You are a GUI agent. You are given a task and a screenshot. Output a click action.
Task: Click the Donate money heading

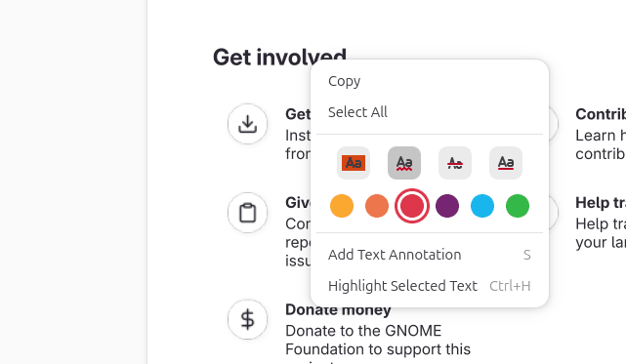coord(338,310)
